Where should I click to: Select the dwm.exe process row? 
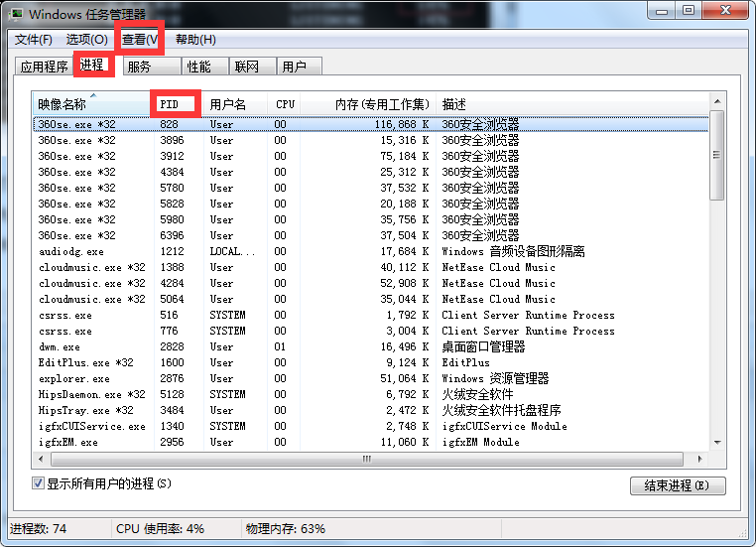point(371,347)
